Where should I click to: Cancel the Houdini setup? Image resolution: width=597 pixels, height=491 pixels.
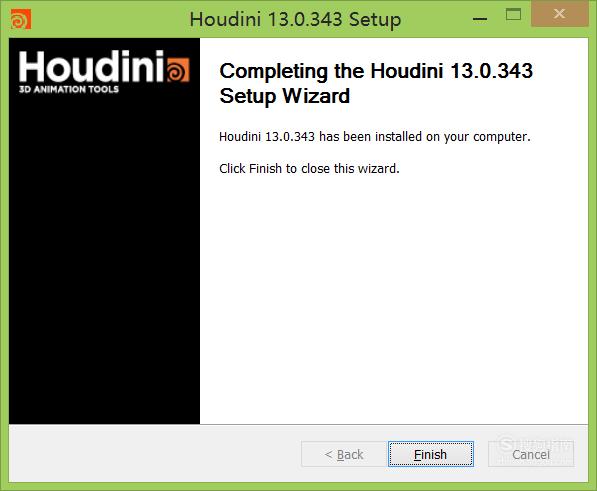[531, 454]
